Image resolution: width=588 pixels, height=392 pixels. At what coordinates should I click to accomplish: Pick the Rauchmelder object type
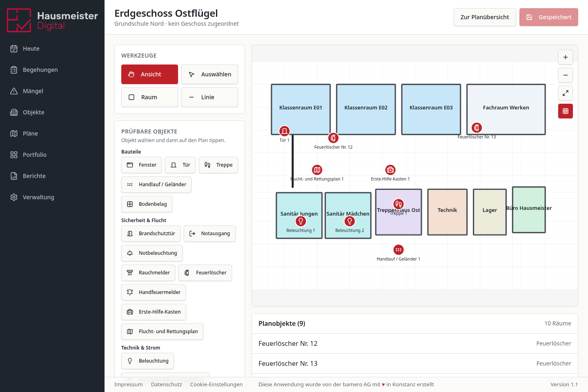[148, 273]
